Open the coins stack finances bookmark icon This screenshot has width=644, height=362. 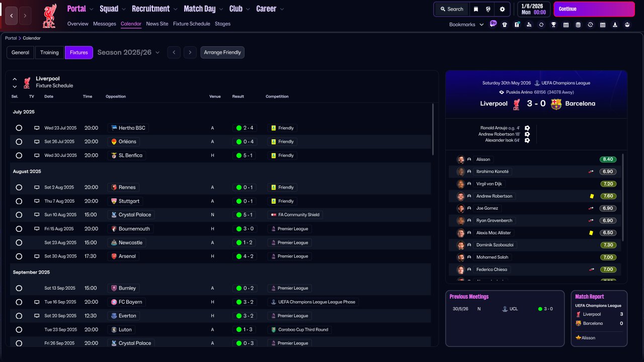point(578,25)
